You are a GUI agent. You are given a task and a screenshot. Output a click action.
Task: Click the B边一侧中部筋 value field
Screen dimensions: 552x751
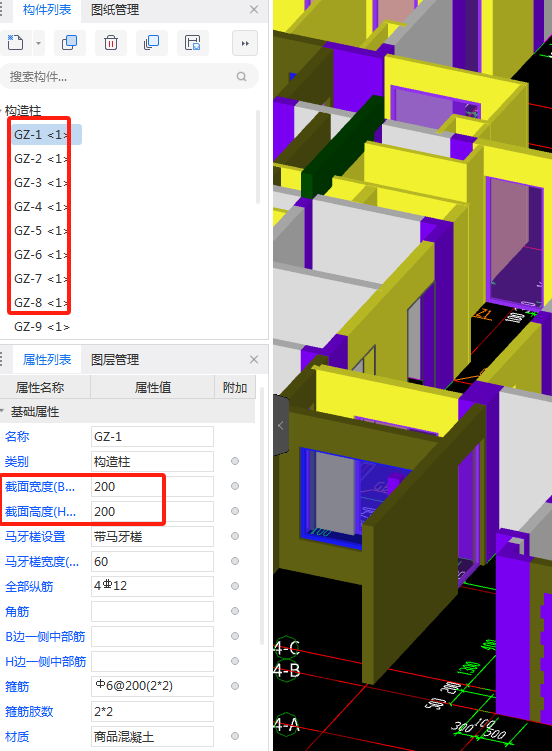coord(152,637)
